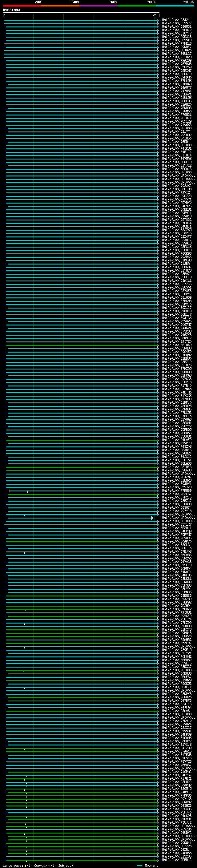Open hit UniRef100_Q39577

coord(176,23)
